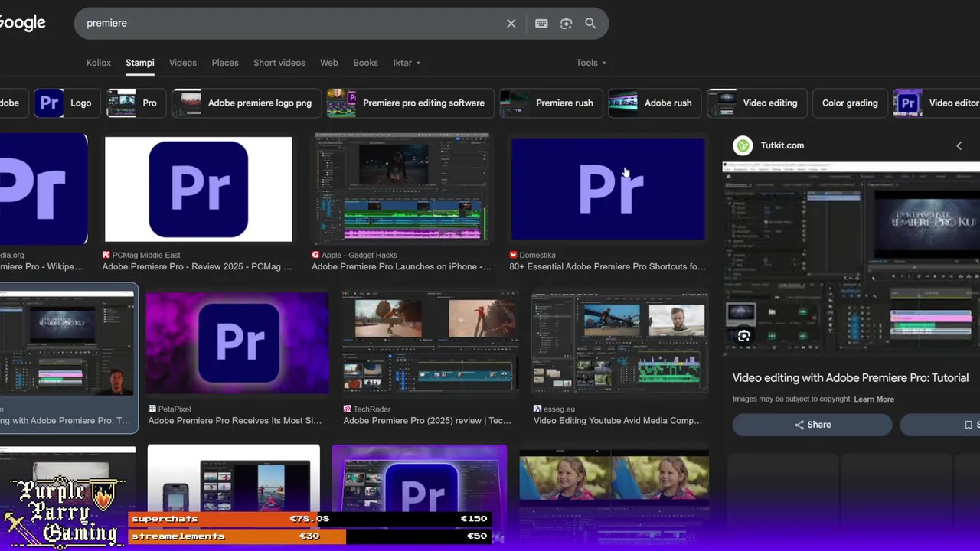The width and height of the screenshot is (980, 551).
Task: Select the Stampi tab
Action: click(x=140, y=63)
